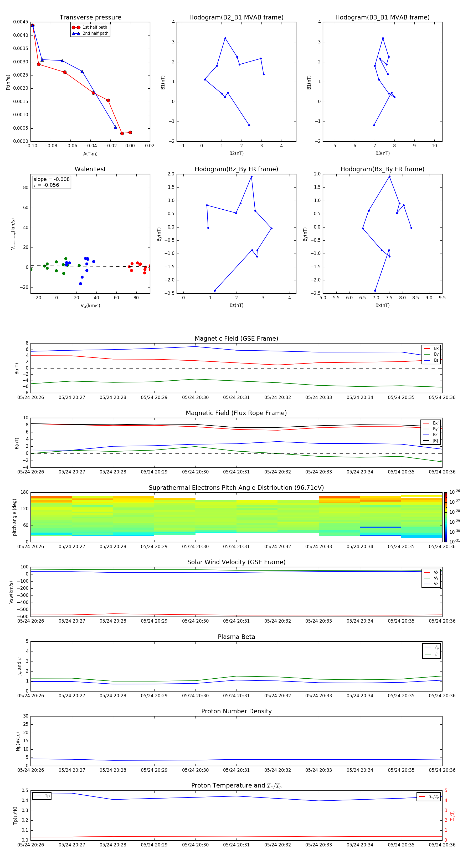Select the red "Te/Tp" legend entry
The image size is (473, 868).
pyautogui.click(x=429, y=797)
